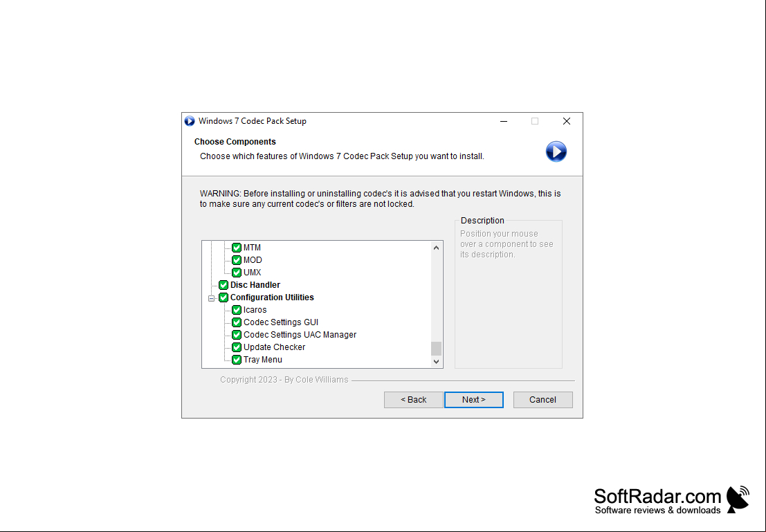Select the Codec Settings UAC Manager label
Image resolution: width=766 pixels, height=532 pixels.
300,335
